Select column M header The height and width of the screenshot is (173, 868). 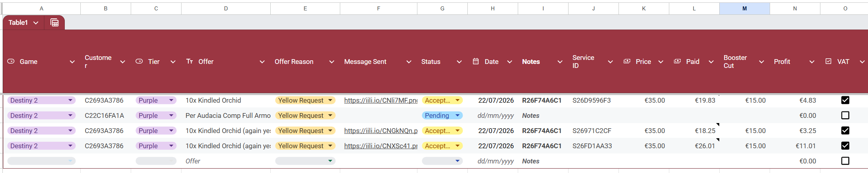coord(744,8)
